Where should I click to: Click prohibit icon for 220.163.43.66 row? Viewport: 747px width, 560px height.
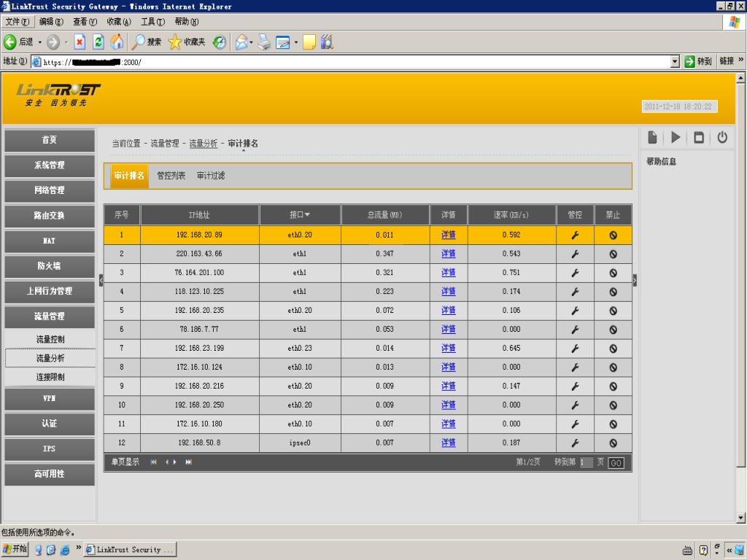[x=613, y=254]
